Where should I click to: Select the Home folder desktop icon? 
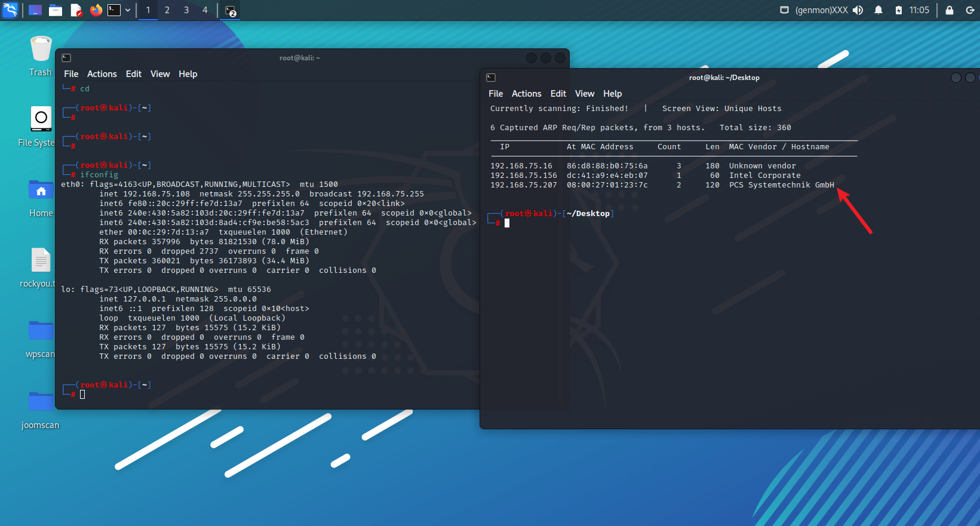click(41, 197)
